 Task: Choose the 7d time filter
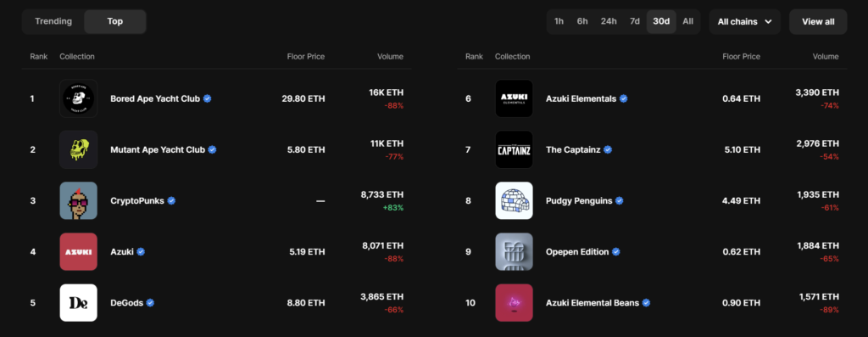634,21
